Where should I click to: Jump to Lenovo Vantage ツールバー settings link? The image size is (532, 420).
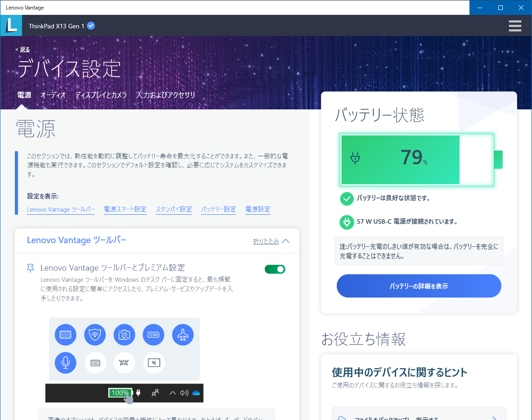pyautogui.click(x=61, y=209)
